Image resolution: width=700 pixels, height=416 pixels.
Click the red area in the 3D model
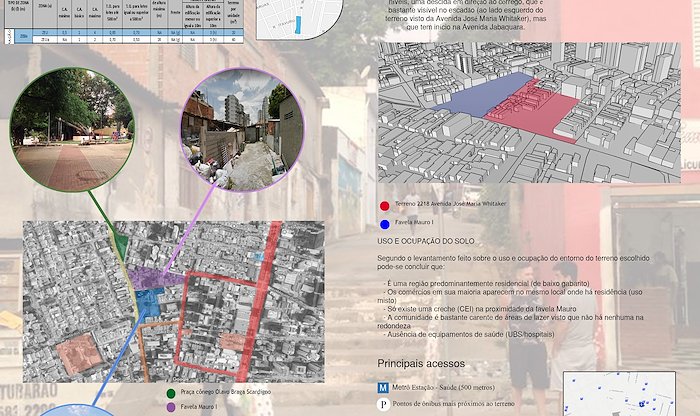point(536,112)
